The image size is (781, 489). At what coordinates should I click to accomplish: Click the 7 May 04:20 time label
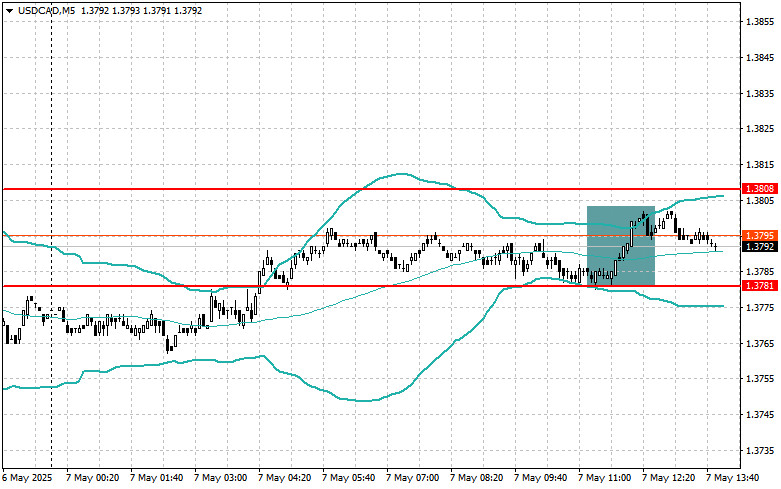click(x=284, y=478)
